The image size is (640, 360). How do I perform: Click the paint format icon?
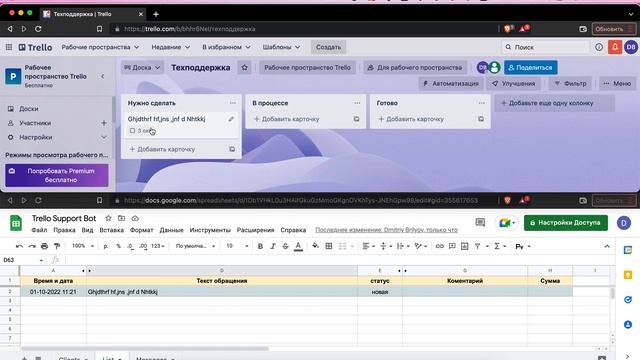tap(57, 246)
